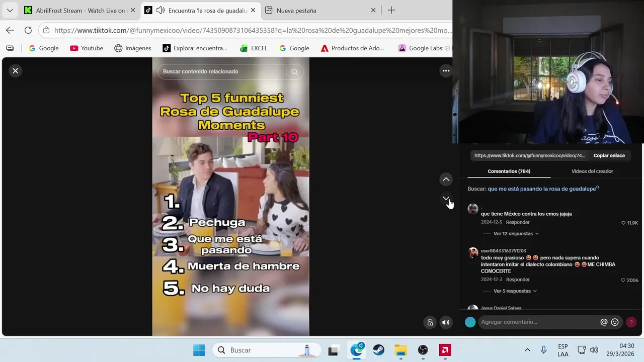The image size is (644, 362).
Task: Close the TikTok video viewer with the X
Action: point(16,71)
